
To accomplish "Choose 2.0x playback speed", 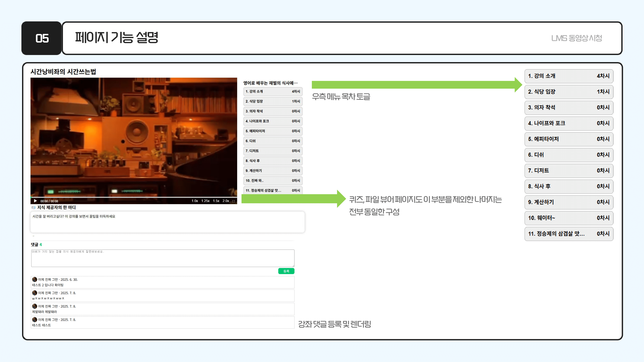I will click(226, 201).
